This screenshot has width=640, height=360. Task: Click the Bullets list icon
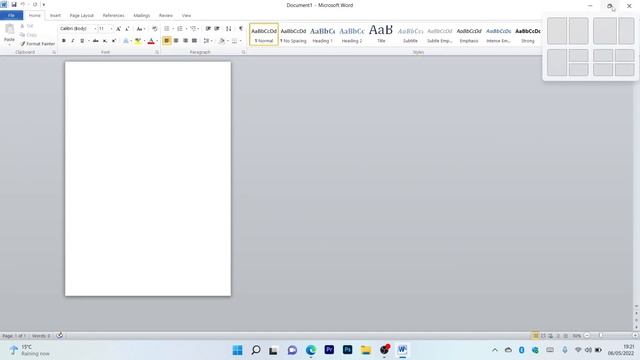(167, 29)
